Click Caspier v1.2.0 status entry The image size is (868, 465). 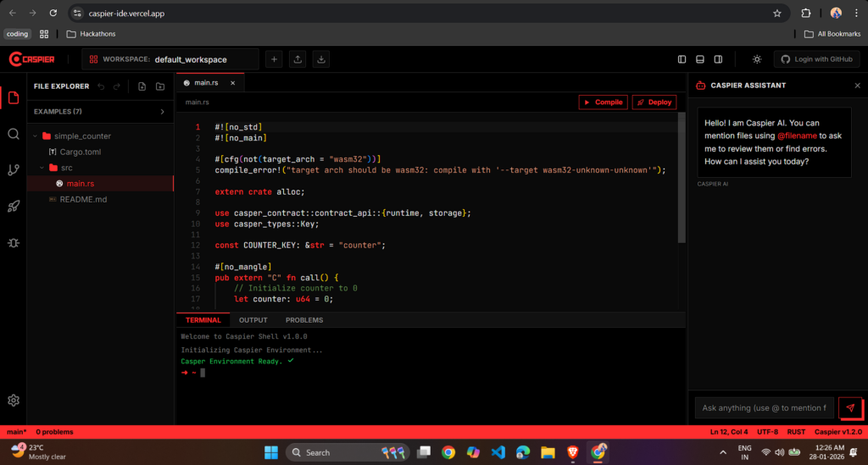(838, 432)
